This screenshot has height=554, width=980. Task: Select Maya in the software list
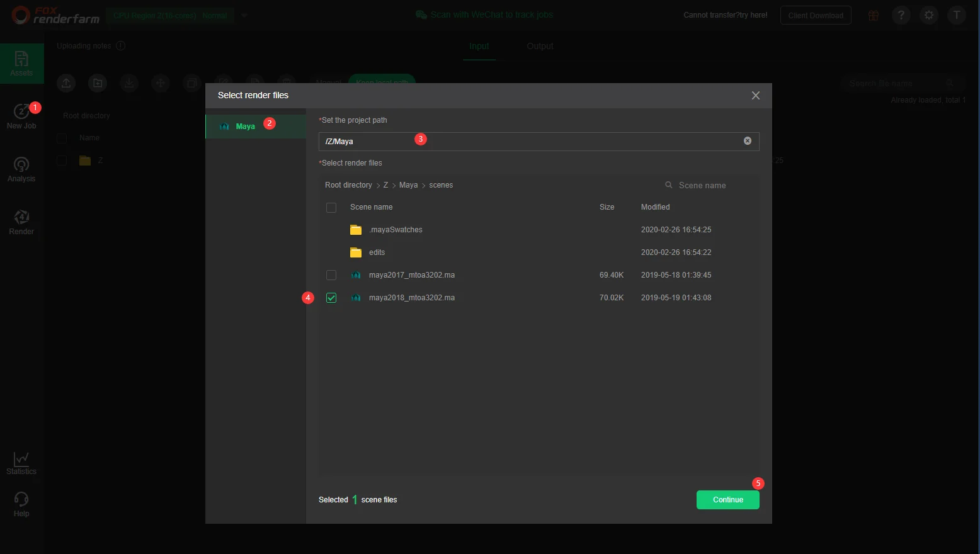point(256,127)
